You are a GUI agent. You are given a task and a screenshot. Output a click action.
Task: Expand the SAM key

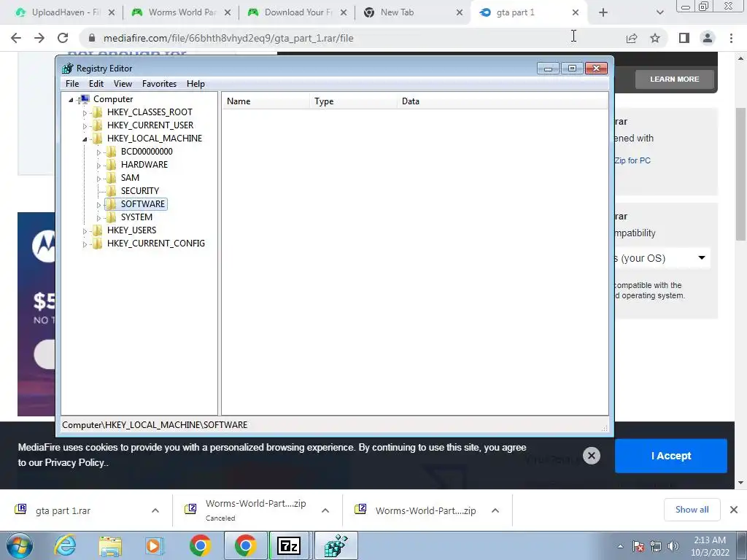(98, 179)
